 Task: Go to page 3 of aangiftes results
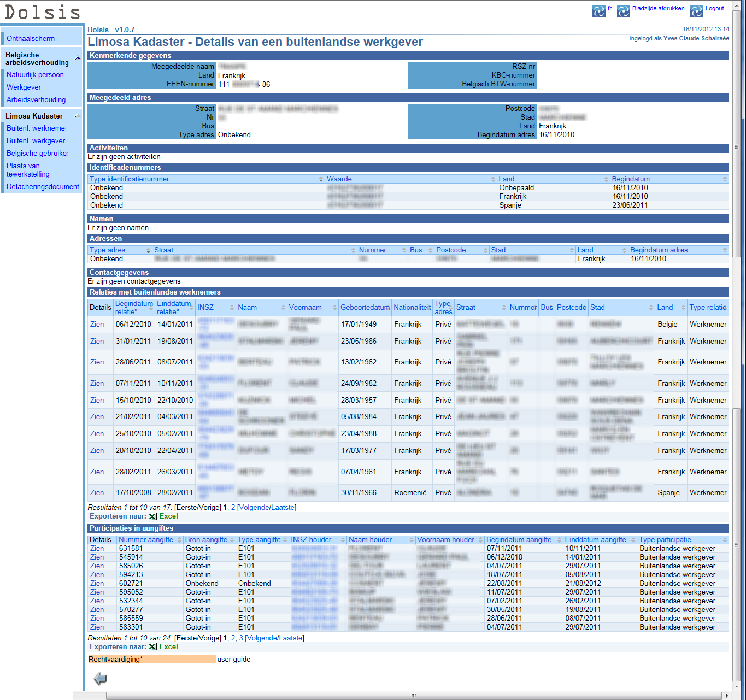[241, 638]
